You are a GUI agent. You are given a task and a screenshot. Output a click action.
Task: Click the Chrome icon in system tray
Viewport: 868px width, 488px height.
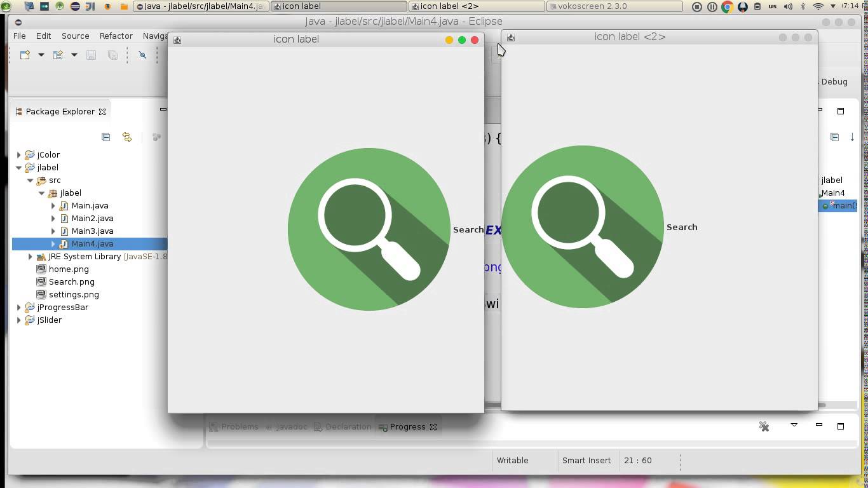(x=727, y=6)
